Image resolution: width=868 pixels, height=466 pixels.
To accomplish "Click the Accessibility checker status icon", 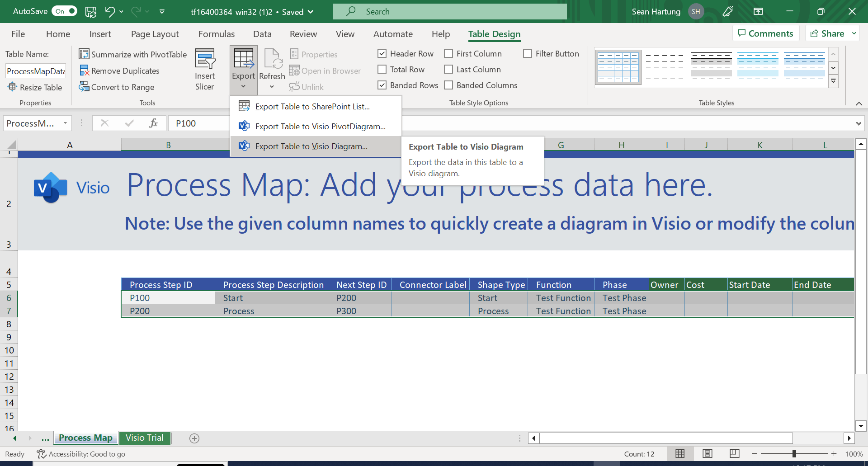I will click(42, 454).
